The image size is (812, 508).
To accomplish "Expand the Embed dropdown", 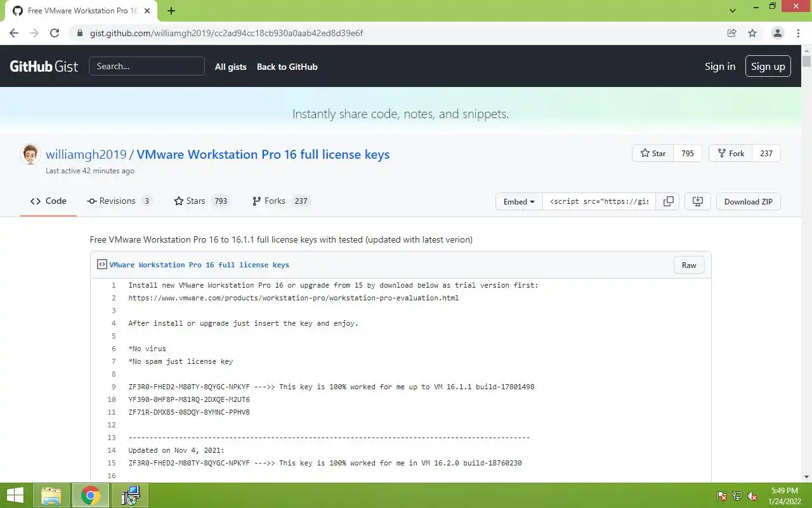I will [x=519, y=201].
